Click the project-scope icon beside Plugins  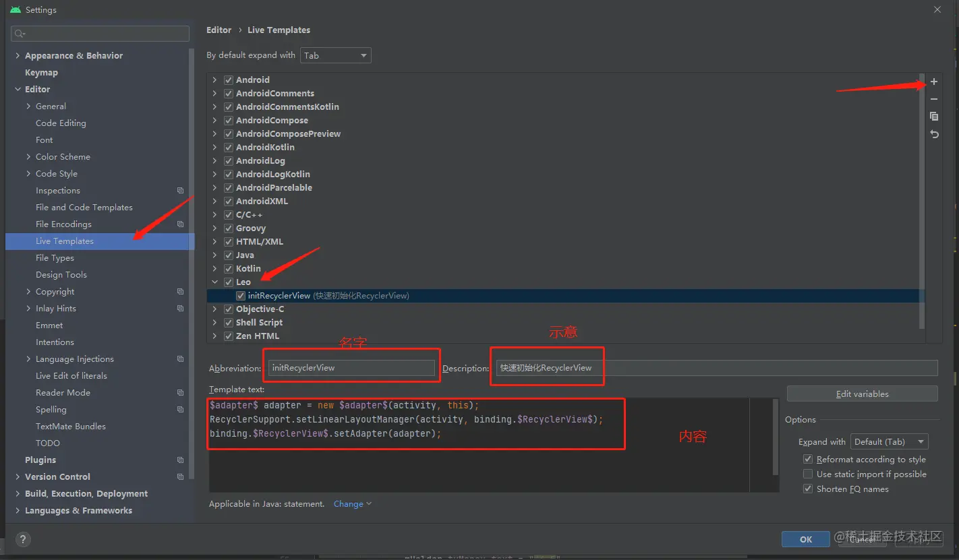[x=180, y=460]
